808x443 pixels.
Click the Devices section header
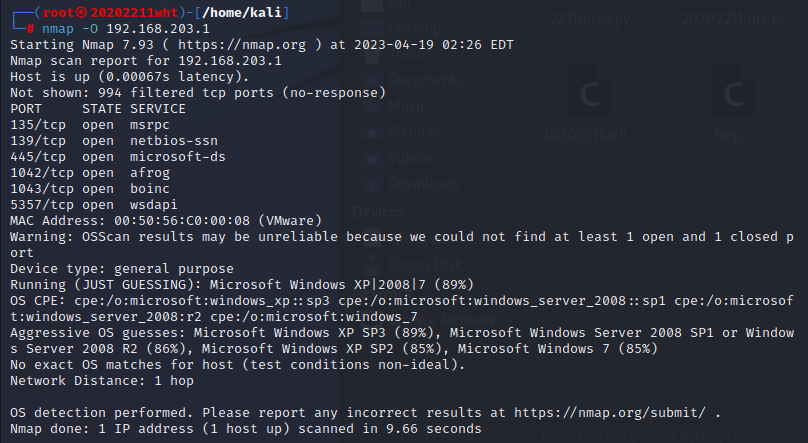(x=378, y=211)
